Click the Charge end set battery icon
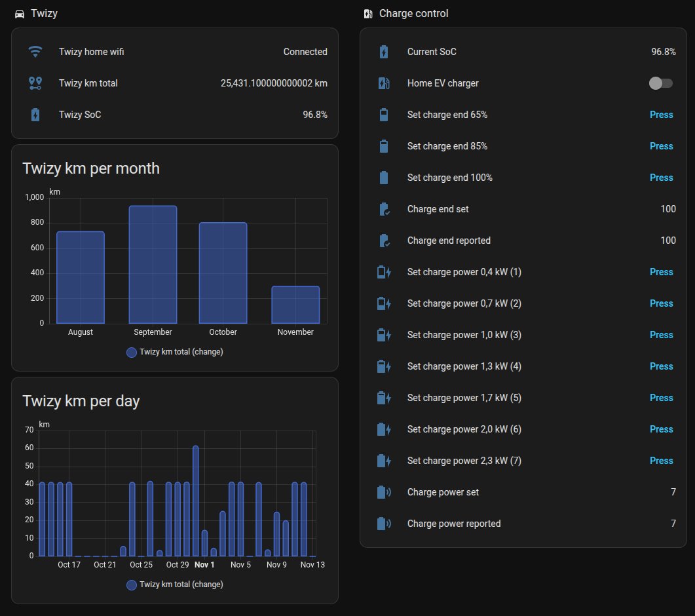Image resolution: width=695 pixels, height=616 pixels. 384,209
